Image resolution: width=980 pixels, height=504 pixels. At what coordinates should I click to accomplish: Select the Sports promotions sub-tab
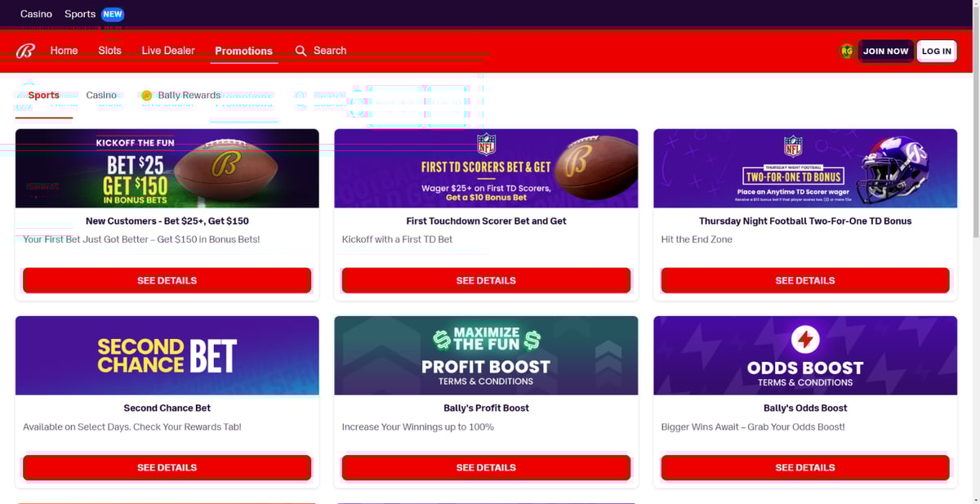(44, 96)
